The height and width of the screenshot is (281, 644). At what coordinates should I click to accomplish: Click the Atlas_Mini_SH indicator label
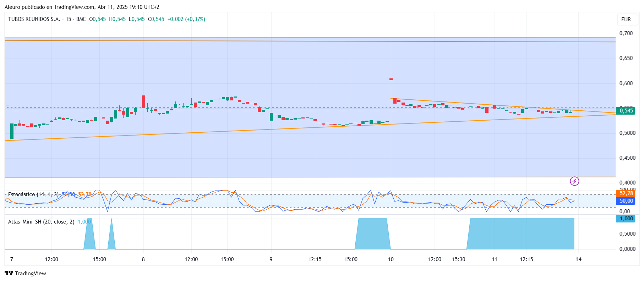click(41, 222)
